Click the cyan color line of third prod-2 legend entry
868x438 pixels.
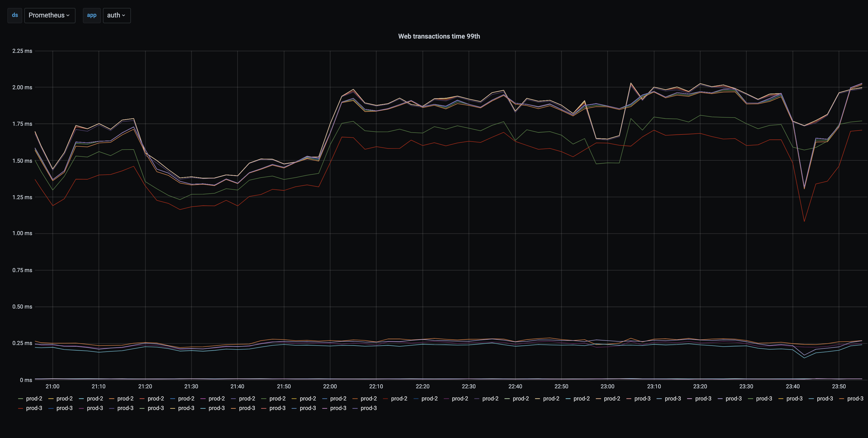coord(81,399)
